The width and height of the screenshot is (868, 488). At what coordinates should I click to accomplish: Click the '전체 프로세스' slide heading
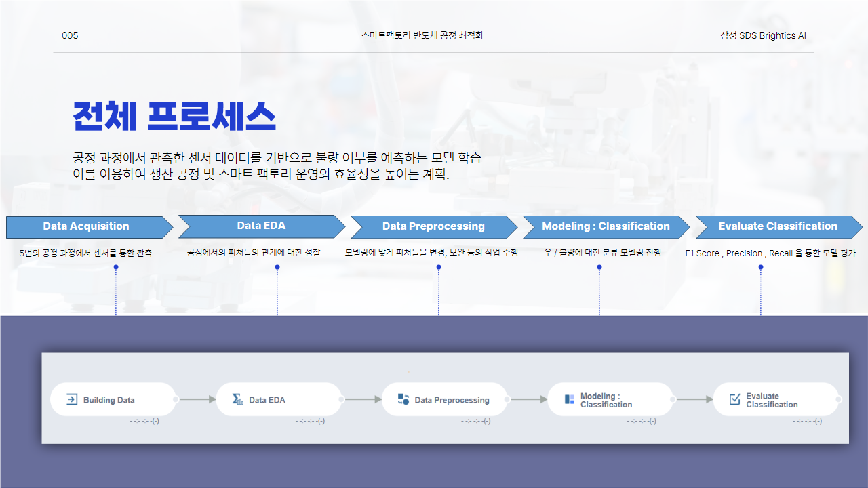(x=174, y=117)
